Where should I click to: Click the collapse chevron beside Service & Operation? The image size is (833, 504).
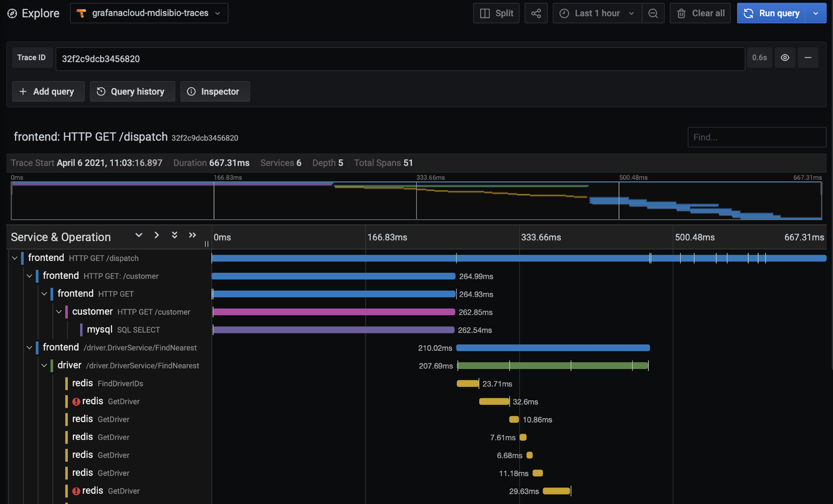pyautogui.click(x=138, y=235)
